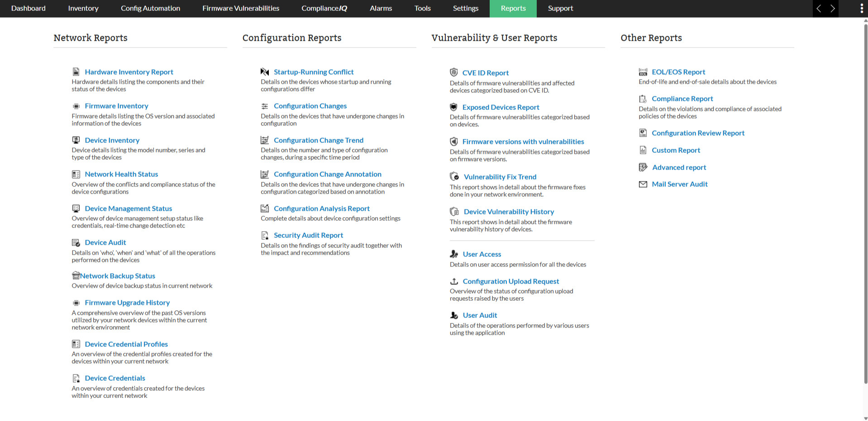Open the Alarms tab
This screenshot has height=421, width=868.
[x=381, y=8]
